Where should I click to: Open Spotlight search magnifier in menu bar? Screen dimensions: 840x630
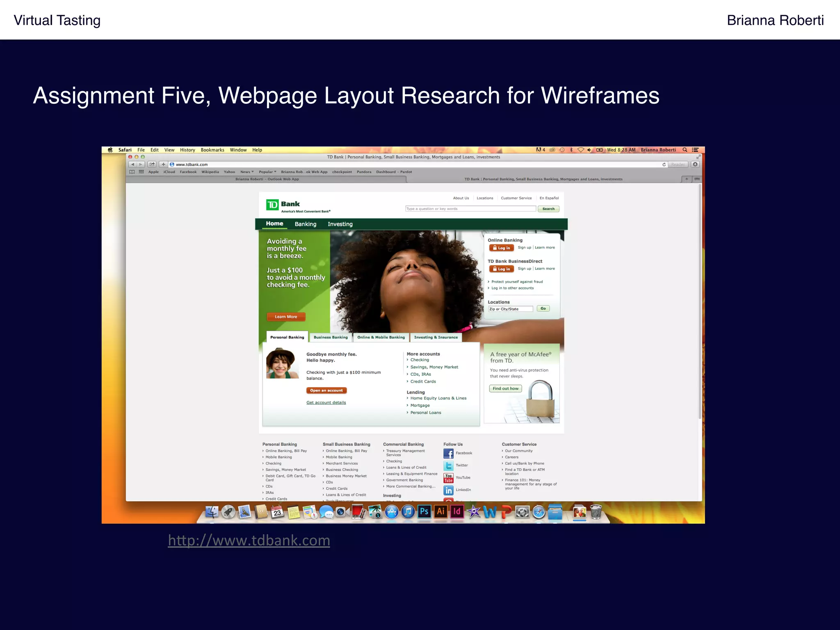point(685,150)
